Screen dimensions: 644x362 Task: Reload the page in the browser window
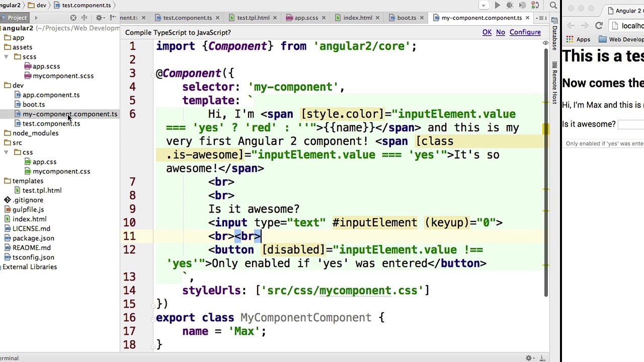pyautogui.click(x=599, y=26)
